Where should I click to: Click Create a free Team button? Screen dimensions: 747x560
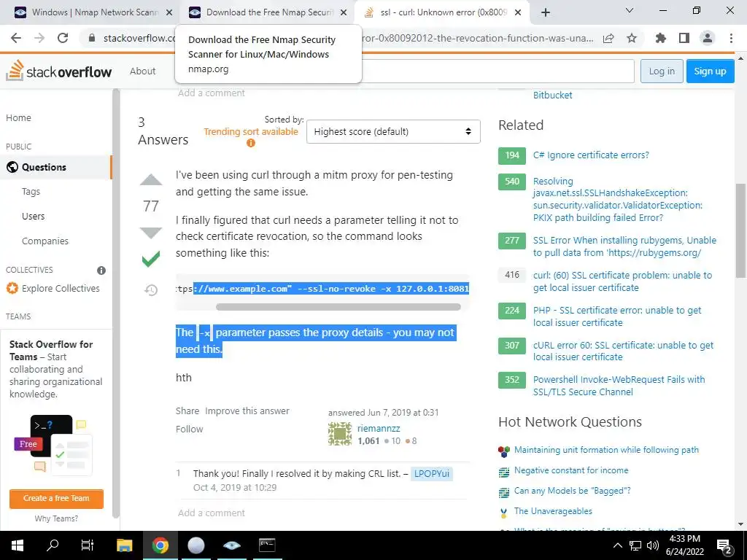click(56, 498)
